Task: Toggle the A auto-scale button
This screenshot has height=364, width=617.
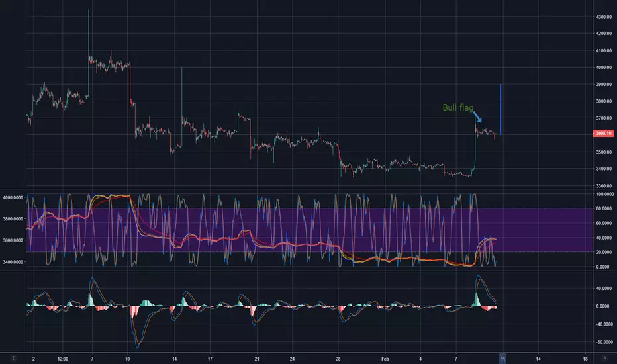Action: pyautogui.click(x=605, y=359)
